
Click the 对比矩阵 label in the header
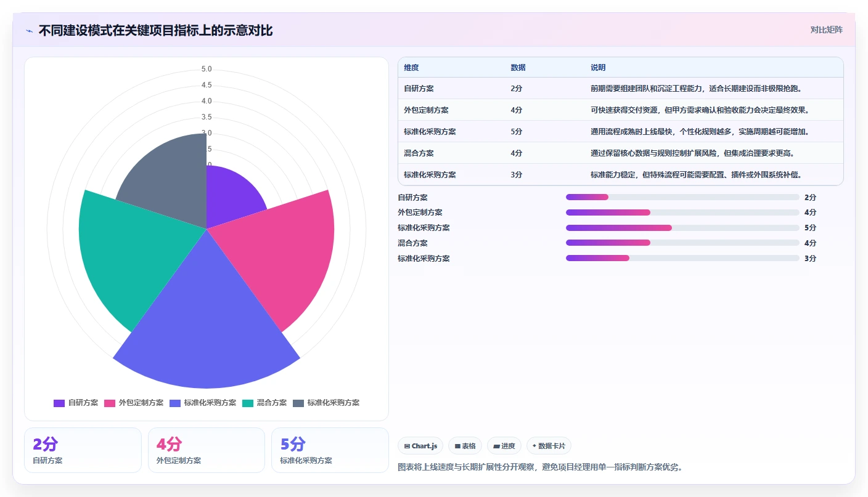tap(826, 30)
